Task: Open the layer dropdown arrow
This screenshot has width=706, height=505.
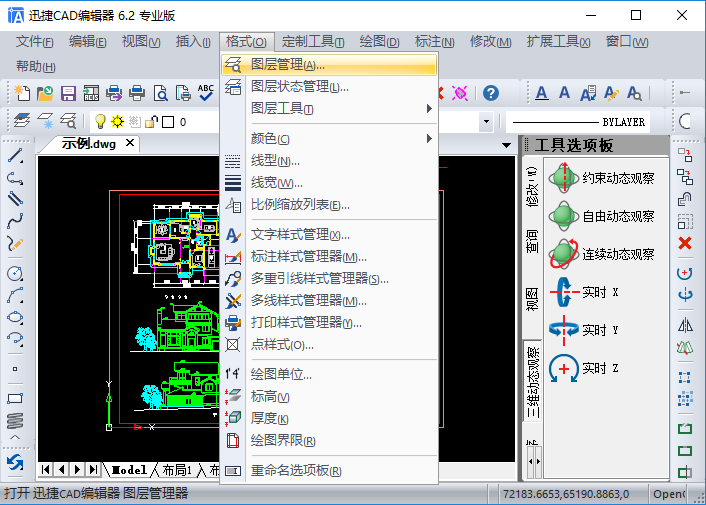Action: point(486,122)
